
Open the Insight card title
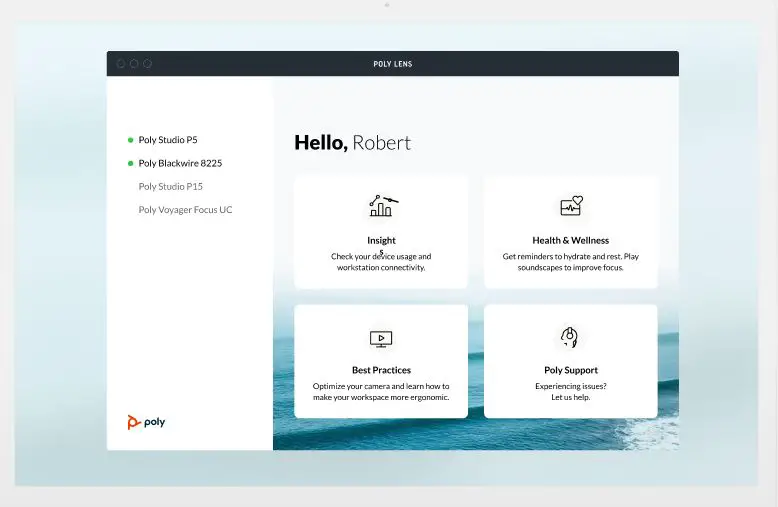point(381,241)
